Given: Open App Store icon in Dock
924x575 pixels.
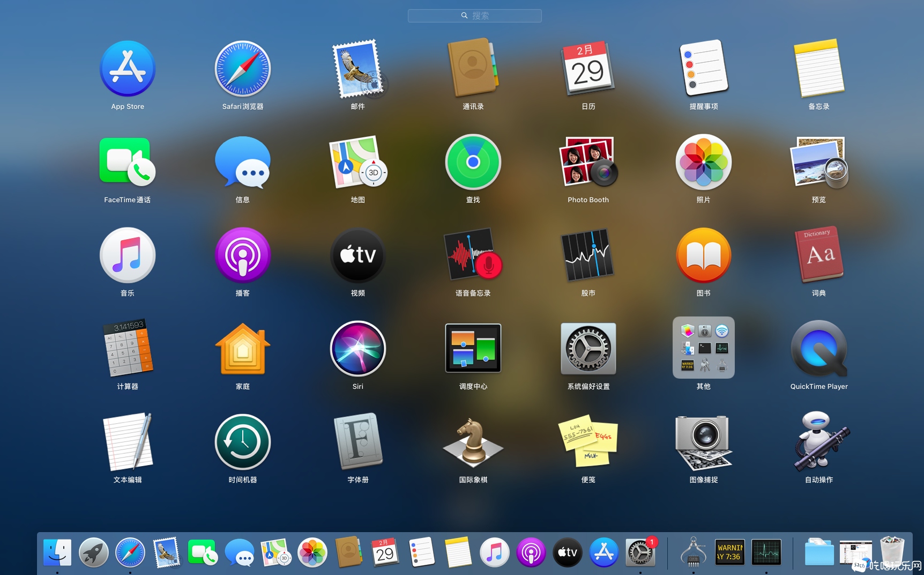Looking at the screenshot, I should [x=604, y=552].
